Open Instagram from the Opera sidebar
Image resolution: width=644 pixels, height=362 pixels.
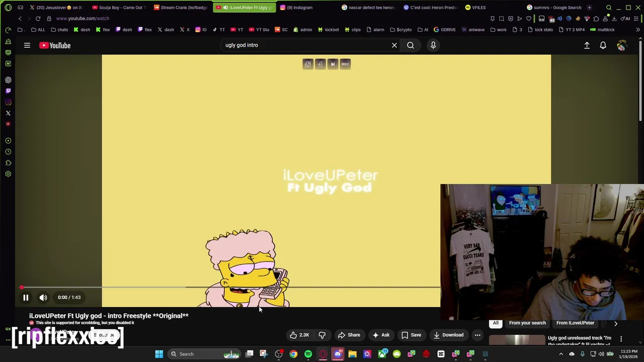tap(8, 102)
